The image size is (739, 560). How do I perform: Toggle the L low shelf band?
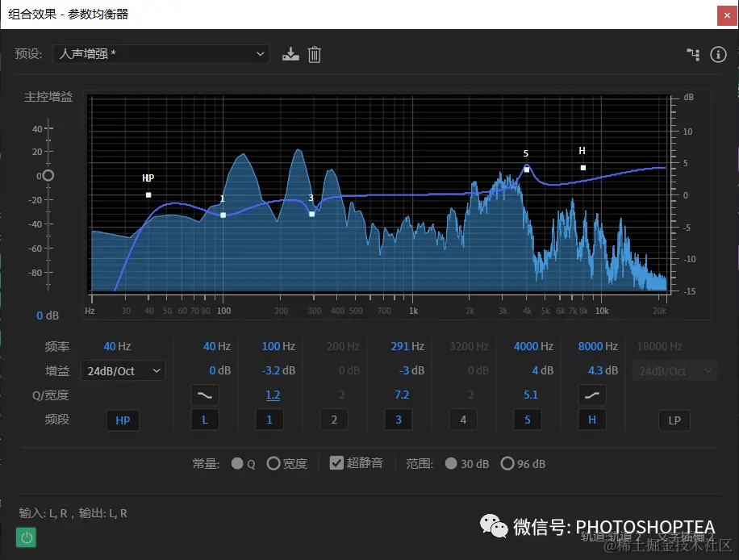click(x=205, y=420)
